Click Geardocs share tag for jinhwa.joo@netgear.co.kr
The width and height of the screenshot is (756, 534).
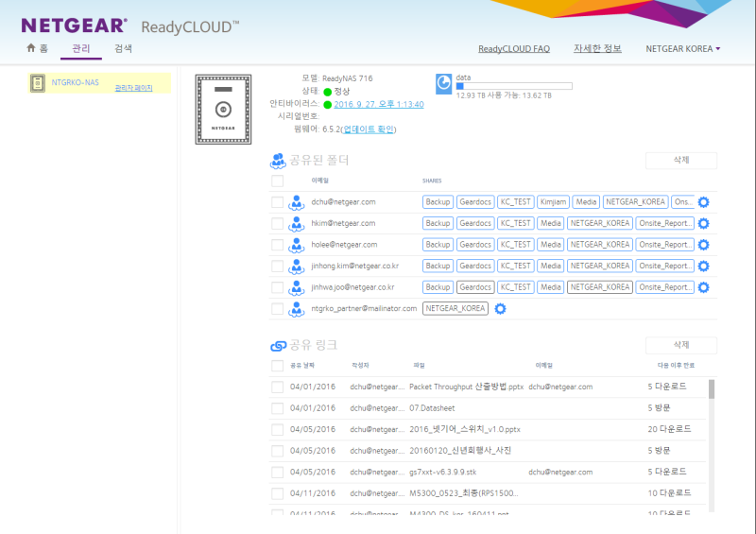[475, 287]
